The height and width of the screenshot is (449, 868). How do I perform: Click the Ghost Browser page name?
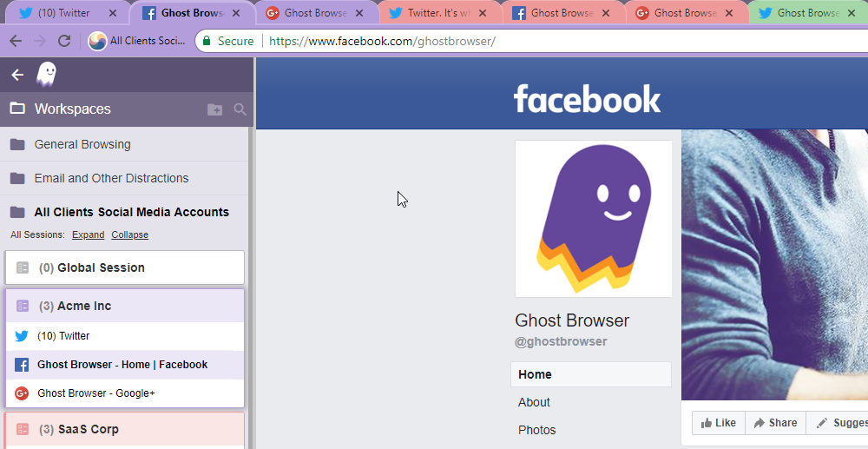coord(572,320)
